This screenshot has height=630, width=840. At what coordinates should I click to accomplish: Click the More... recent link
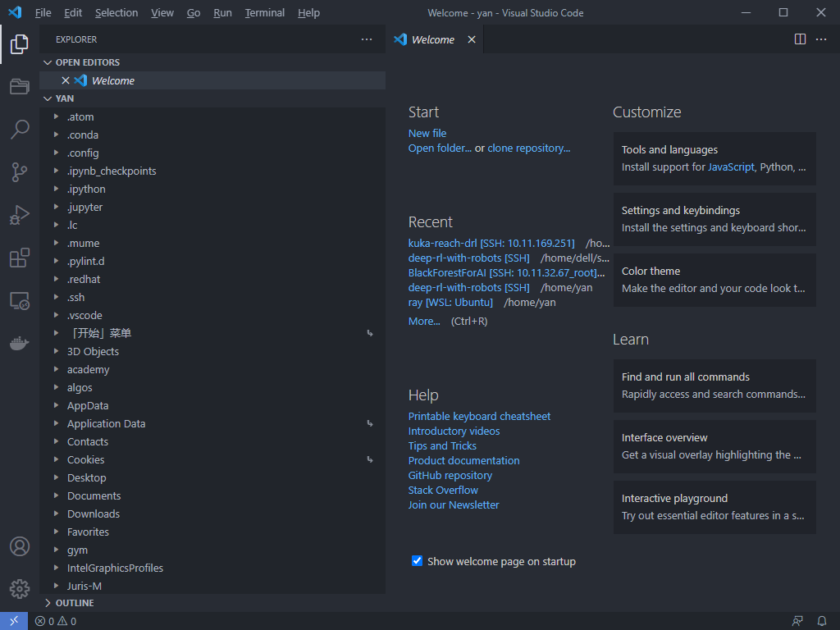(x=424, y=321)
